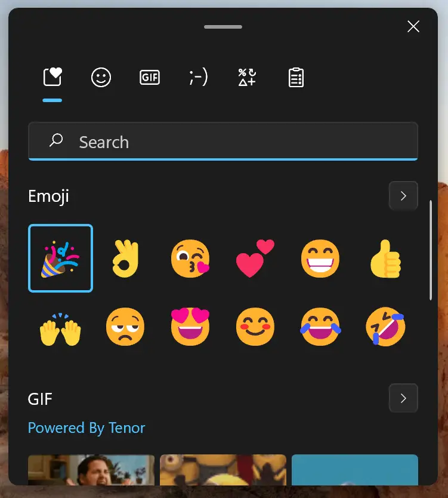Pick the heart-eyes face emoji
Viewport: 448px width, 498px height.
[190, 327]
